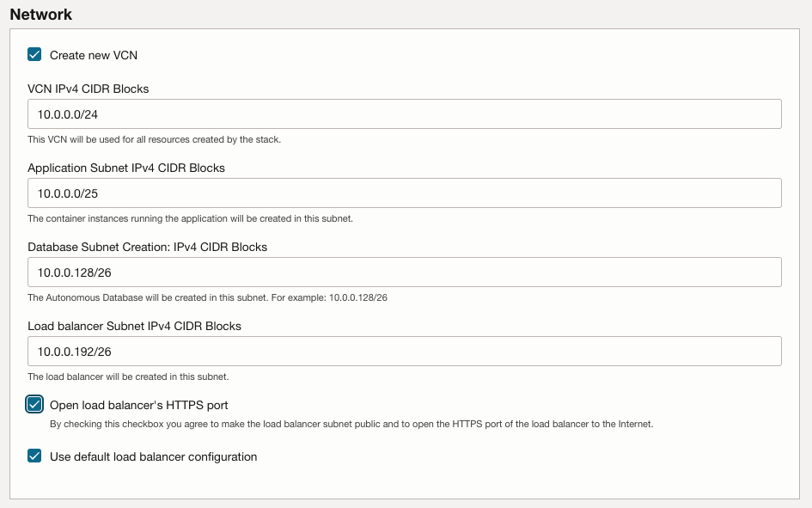
Task: Click "Open load balancer's HTTPS port" label text
Action: click(x=139, y=406)
